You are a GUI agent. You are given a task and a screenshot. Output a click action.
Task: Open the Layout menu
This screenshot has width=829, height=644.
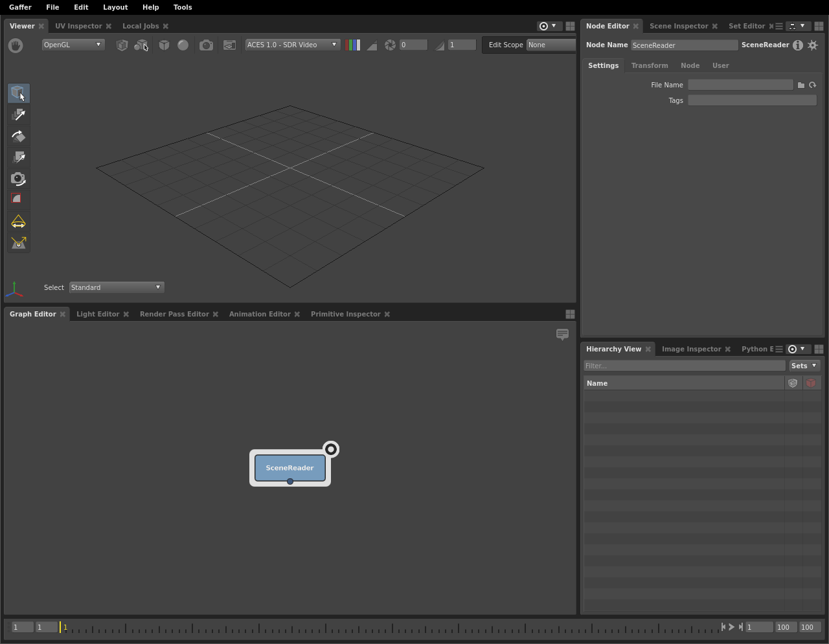[x=115, y=7]
